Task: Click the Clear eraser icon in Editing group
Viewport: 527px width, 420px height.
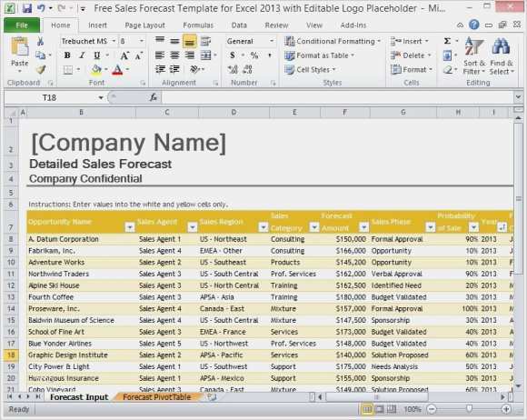Action: point(447,70)
